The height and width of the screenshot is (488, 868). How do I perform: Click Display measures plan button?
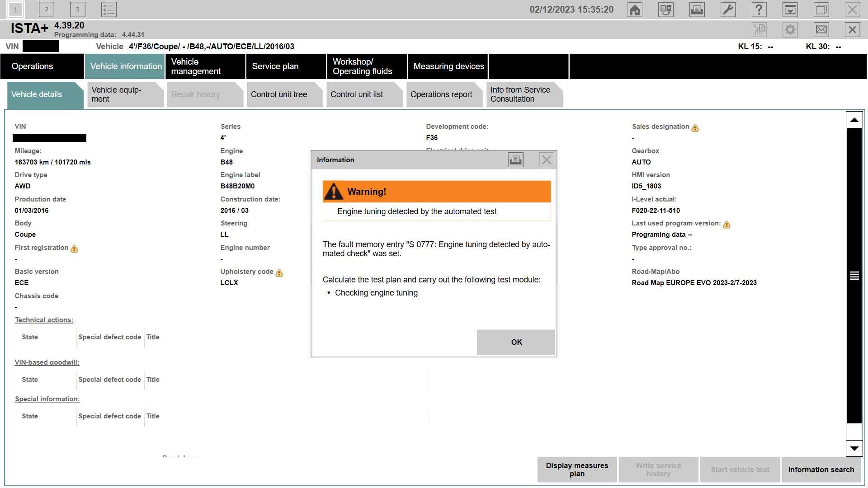(x=577, y=469)
